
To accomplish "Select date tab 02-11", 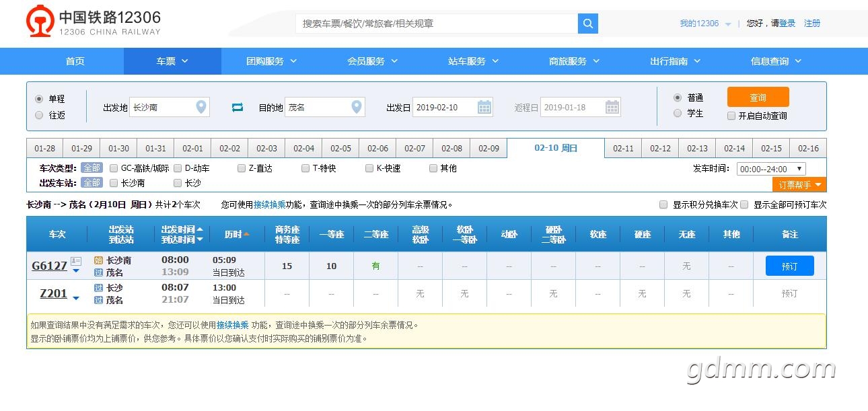I will [623, 149].
